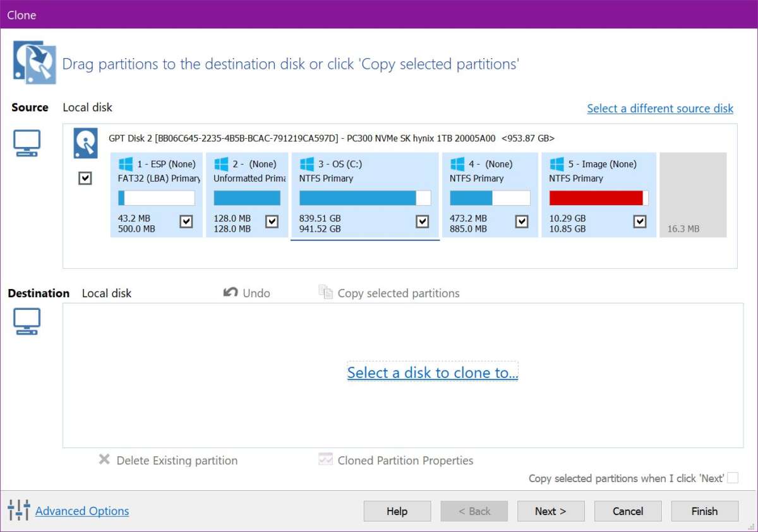Click the OS (C:) partition usage bar

tap(365, 198)
